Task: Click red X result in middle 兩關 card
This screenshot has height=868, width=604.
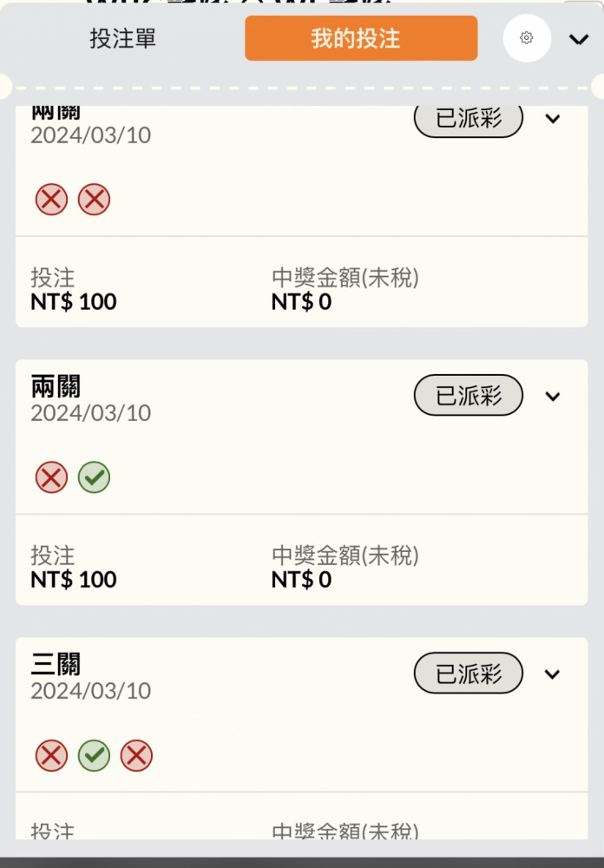Action: click(x=51, y=477)
